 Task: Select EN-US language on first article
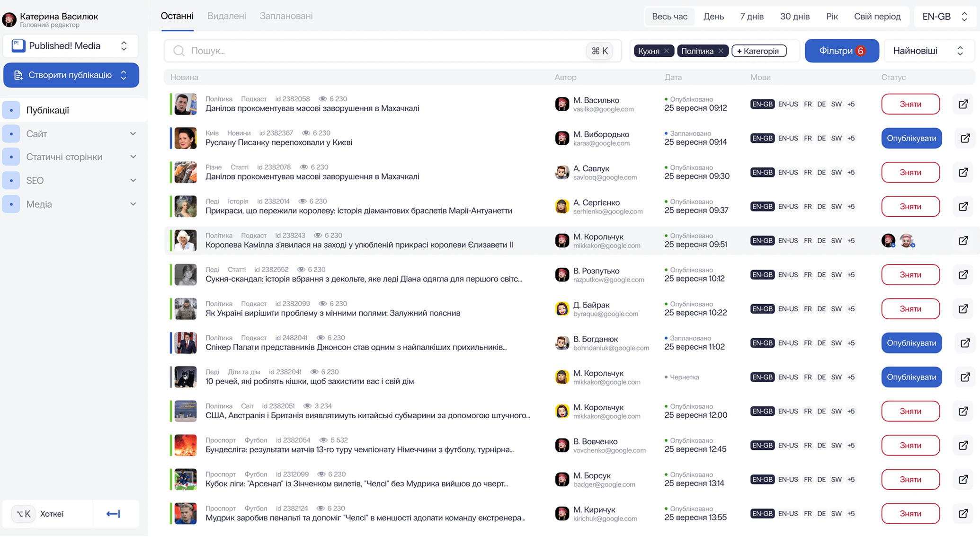[788, 104]
